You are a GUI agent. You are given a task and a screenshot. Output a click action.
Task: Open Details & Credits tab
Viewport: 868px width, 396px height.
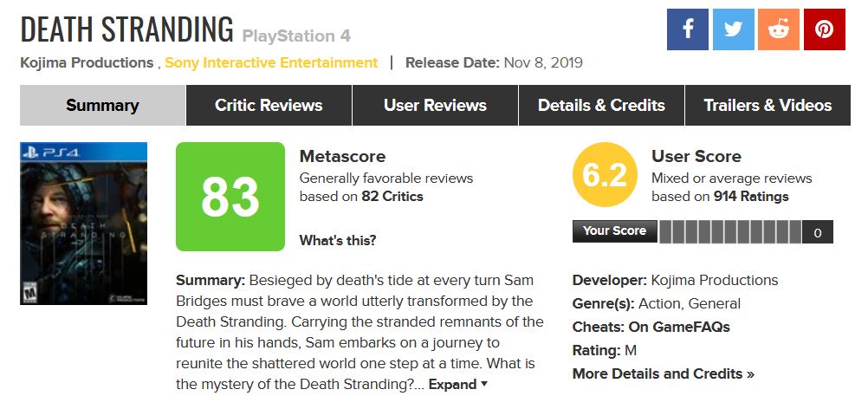[601, 106]
